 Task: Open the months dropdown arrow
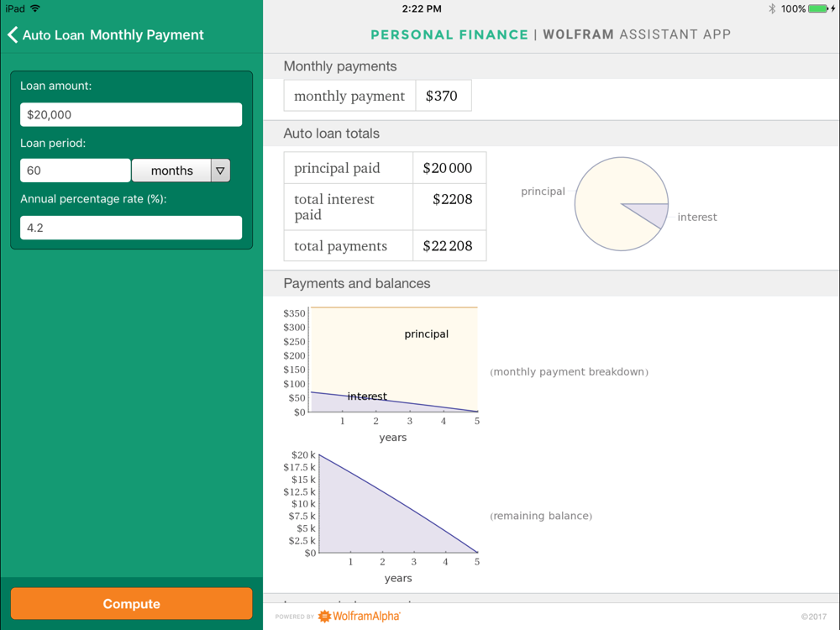coord(220,171)
